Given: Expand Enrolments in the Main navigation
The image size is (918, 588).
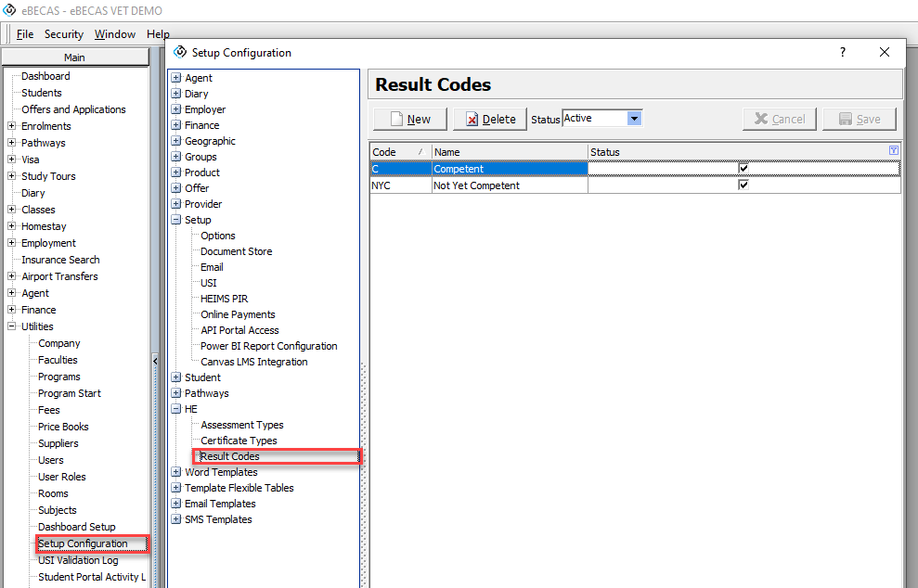Looking at the screenshot, I should point(12,126).
